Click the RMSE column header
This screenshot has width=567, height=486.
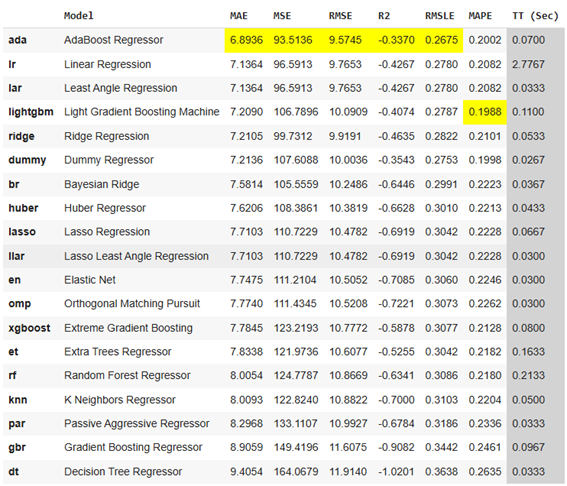coord(340,16)
